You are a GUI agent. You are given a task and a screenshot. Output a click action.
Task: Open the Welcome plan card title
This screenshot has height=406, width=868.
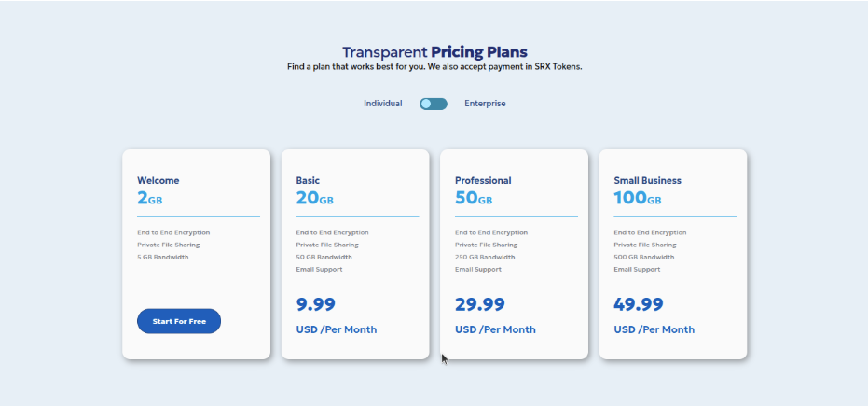click(x=158, y=180)
